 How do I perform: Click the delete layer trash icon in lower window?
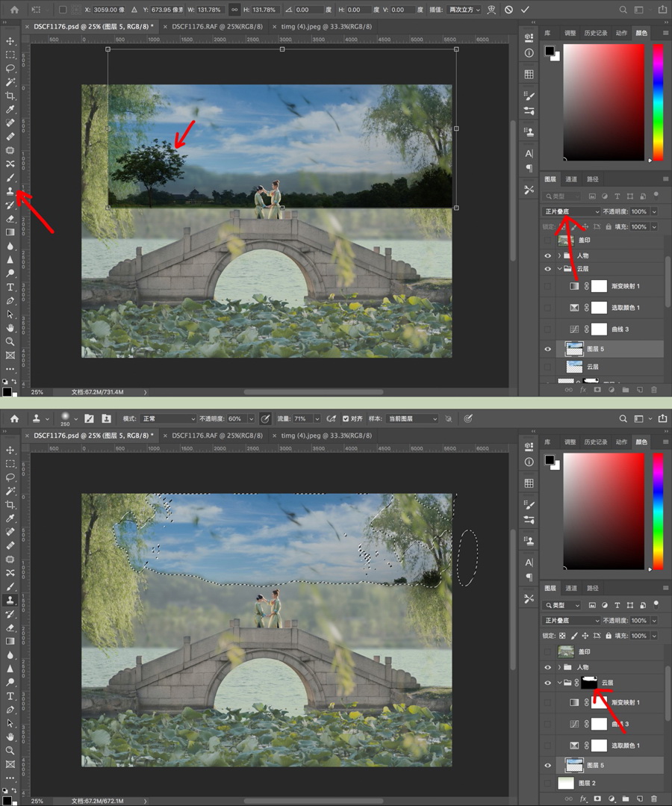654,799
